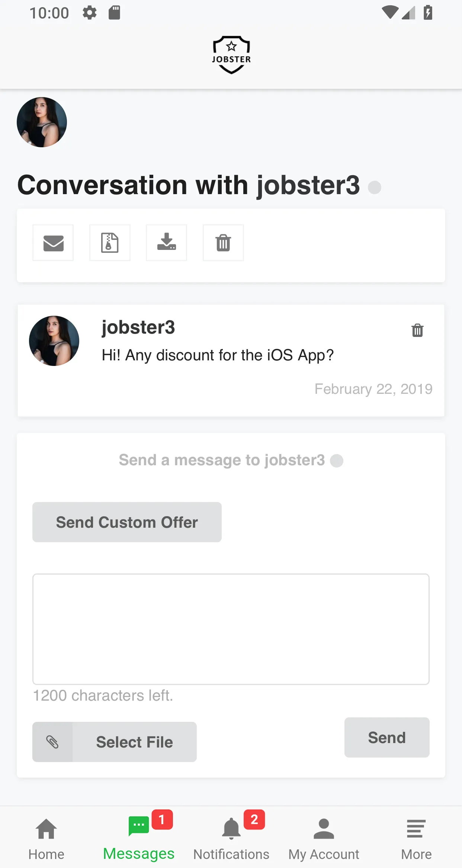Tap the 10:00 clock in status bar
462x868 pixels.
(49, 13)
